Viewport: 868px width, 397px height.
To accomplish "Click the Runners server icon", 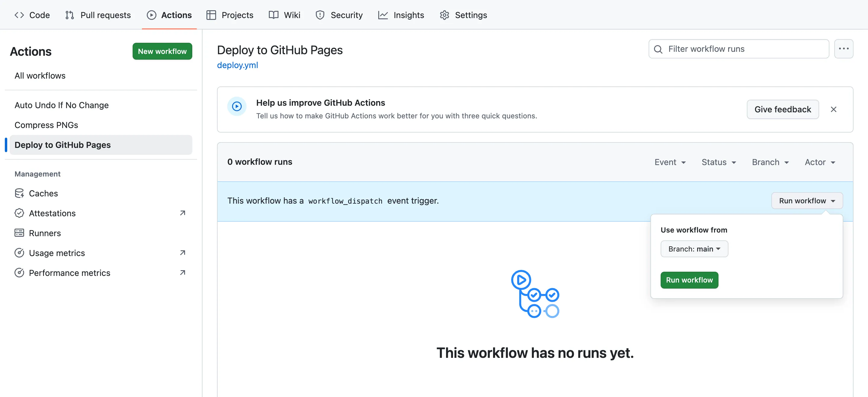I will (x=19, y=233).
